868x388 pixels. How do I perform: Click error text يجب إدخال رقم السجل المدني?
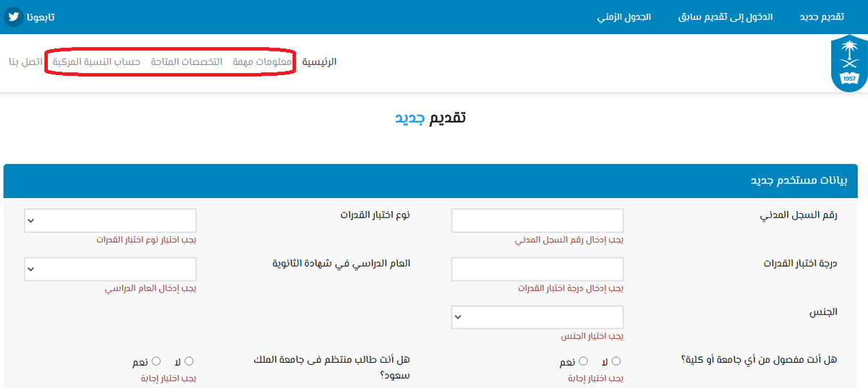[569, 240]
